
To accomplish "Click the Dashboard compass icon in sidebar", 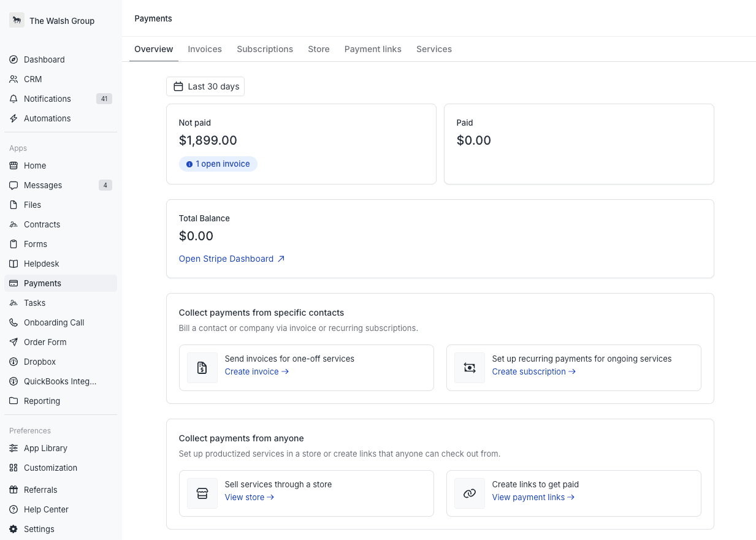I will [13, 59].
